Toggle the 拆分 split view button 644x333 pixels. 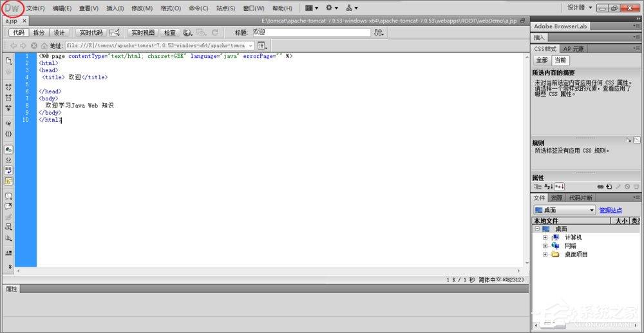(x=39, y=32)
